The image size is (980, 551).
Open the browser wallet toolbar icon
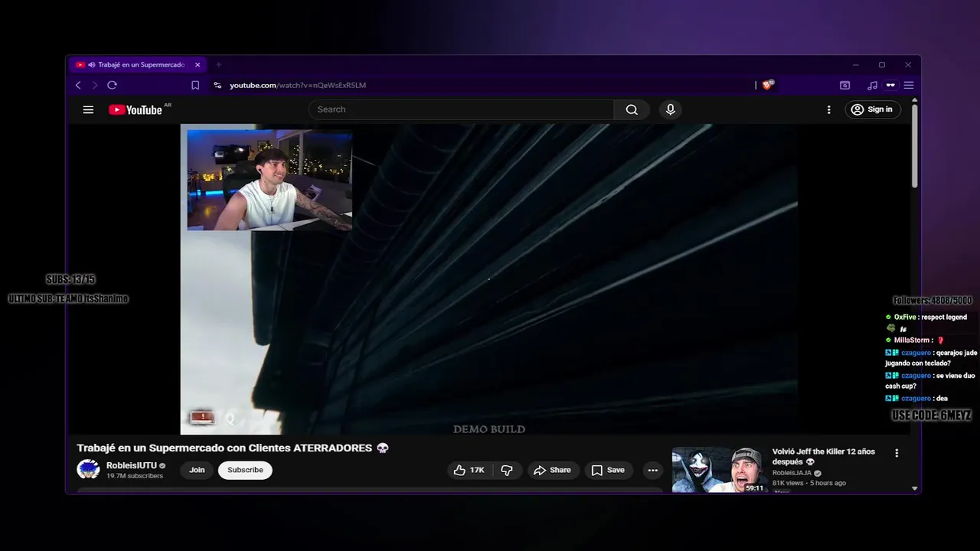[845, 85]
